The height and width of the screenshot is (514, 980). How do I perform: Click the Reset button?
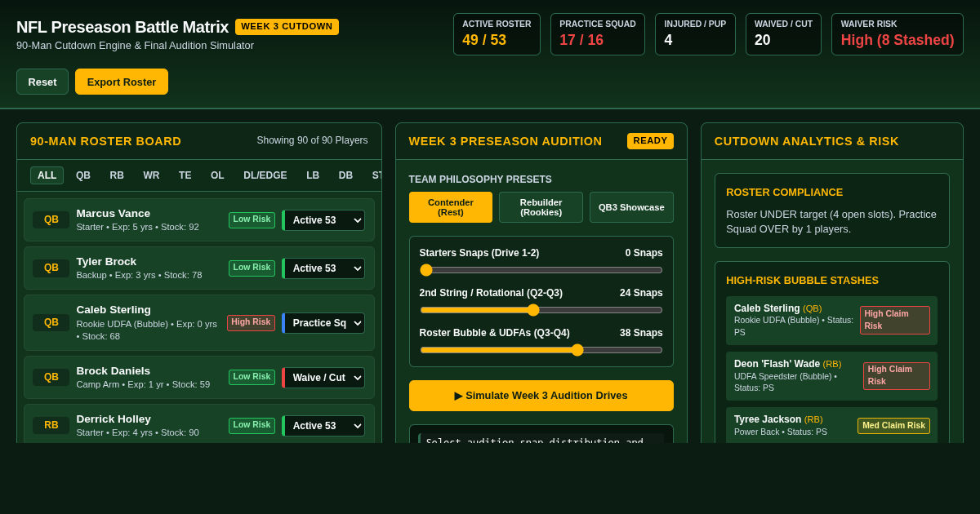point(42,82)
